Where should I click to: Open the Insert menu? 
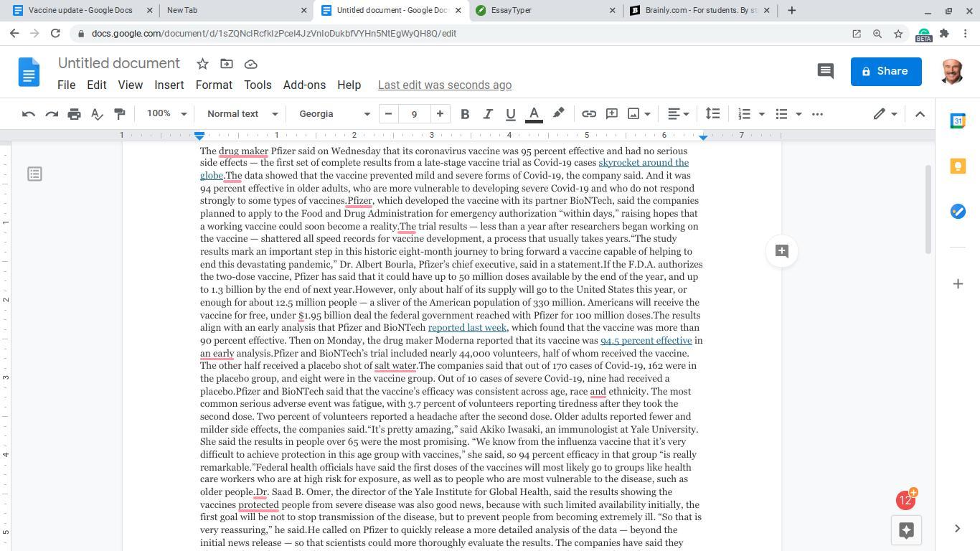click(x=169, y=85)
